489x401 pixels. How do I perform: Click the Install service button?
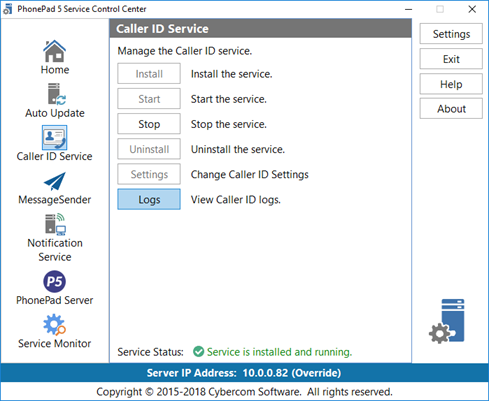pos(149,74)
